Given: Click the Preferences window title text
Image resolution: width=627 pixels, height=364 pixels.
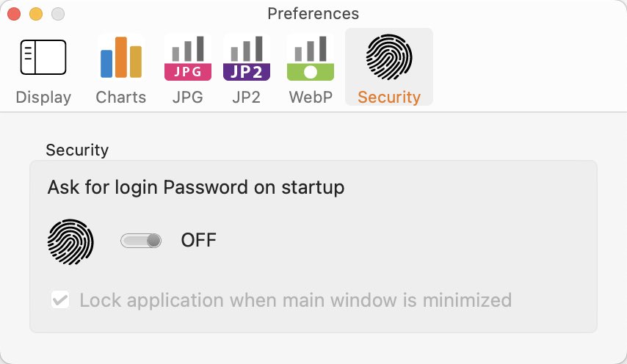Looking at the screenshot, I should coord(313,14).
